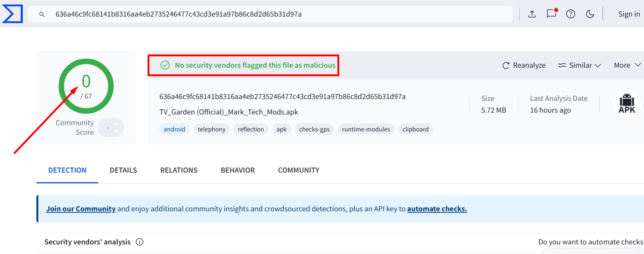This screenshot has height=254, width=644.
Task: Switch to the COMMUNITY tab
Action: (x=299, y=170)
